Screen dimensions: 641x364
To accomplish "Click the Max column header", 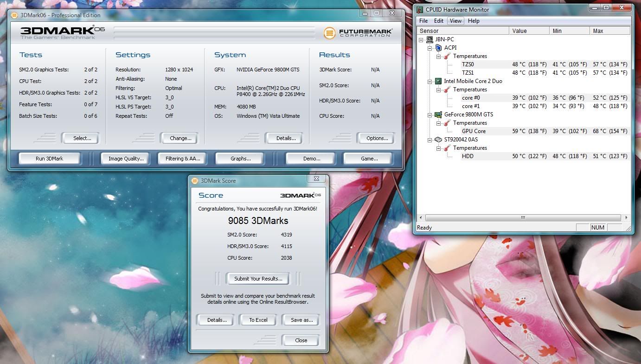I will click(610, 31).
